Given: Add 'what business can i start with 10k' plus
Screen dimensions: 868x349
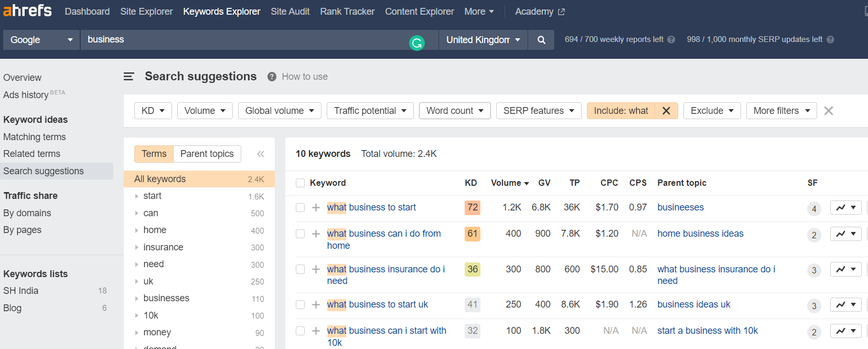Looking at the screenshot, I should 316,331.
